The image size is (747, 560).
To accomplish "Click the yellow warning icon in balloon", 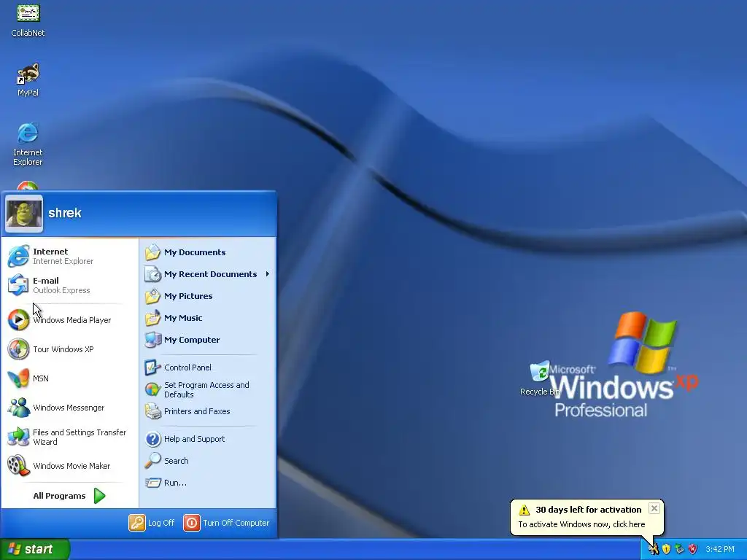I will 524,510.
